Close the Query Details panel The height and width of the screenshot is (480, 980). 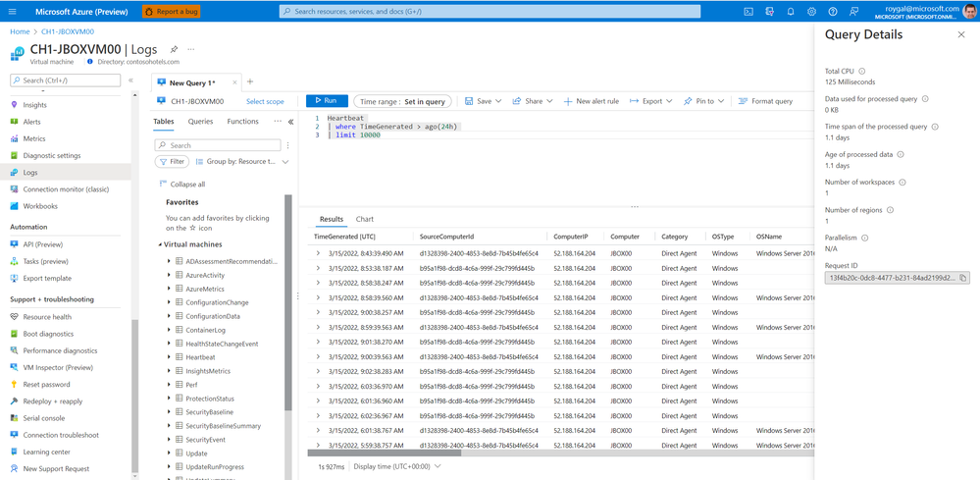[x=961, y=35]
